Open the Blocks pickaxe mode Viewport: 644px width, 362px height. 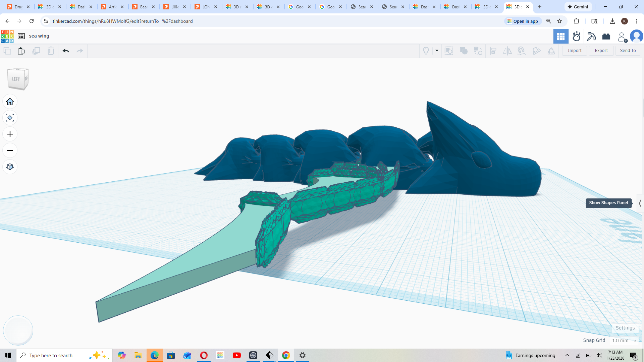tap(591, 37)
